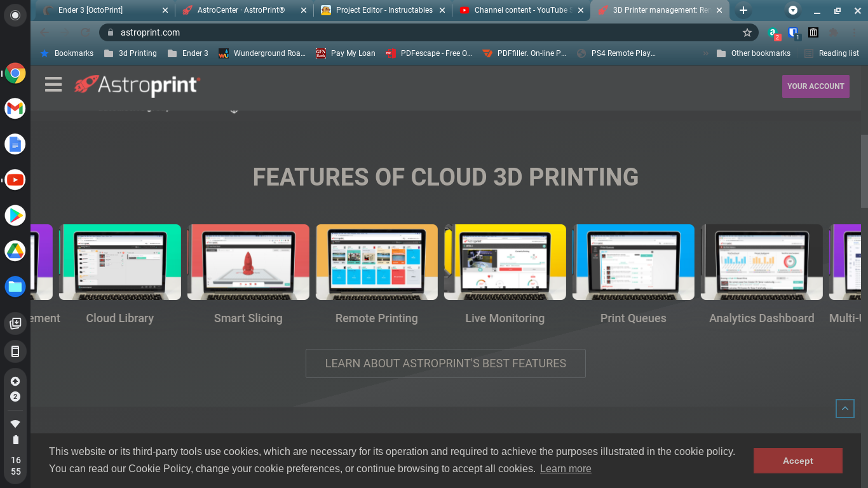This screenshot has height=488, width=868.
Task: Open YouTube app from the shelf
Action: pos(15,180)
